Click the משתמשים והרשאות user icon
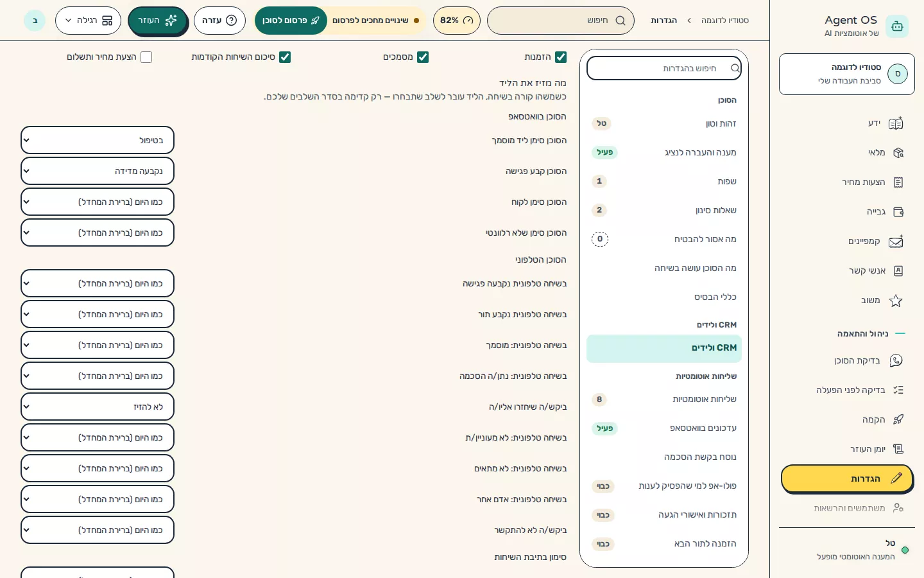924x578 pixels. click(898, 508)
